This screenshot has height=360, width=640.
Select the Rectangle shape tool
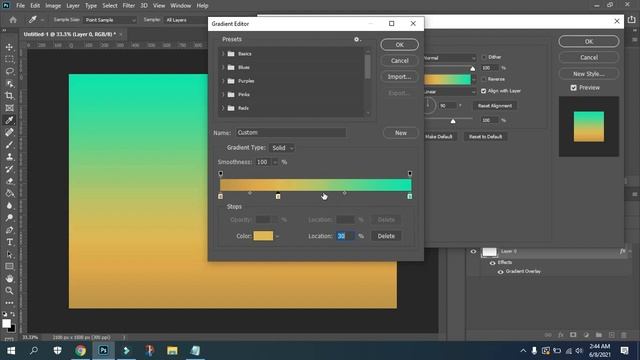(x=9, y=267)
